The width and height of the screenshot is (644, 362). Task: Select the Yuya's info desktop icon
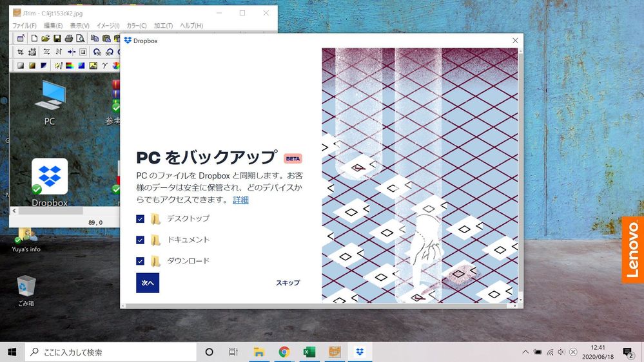click(26, 240)
